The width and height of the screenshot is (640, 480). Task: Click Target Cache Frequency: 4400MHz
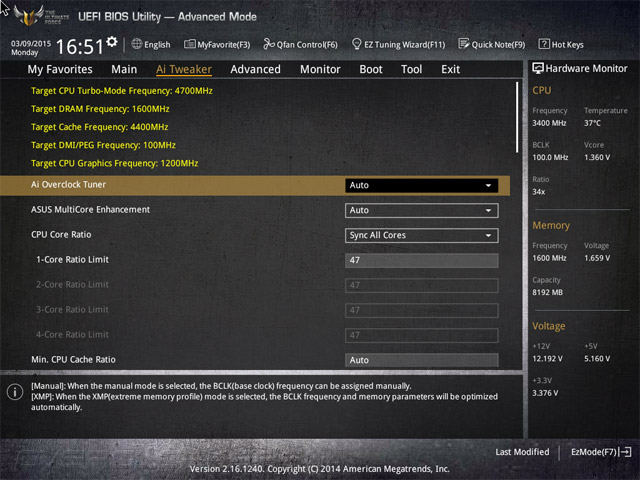(100, 127)
